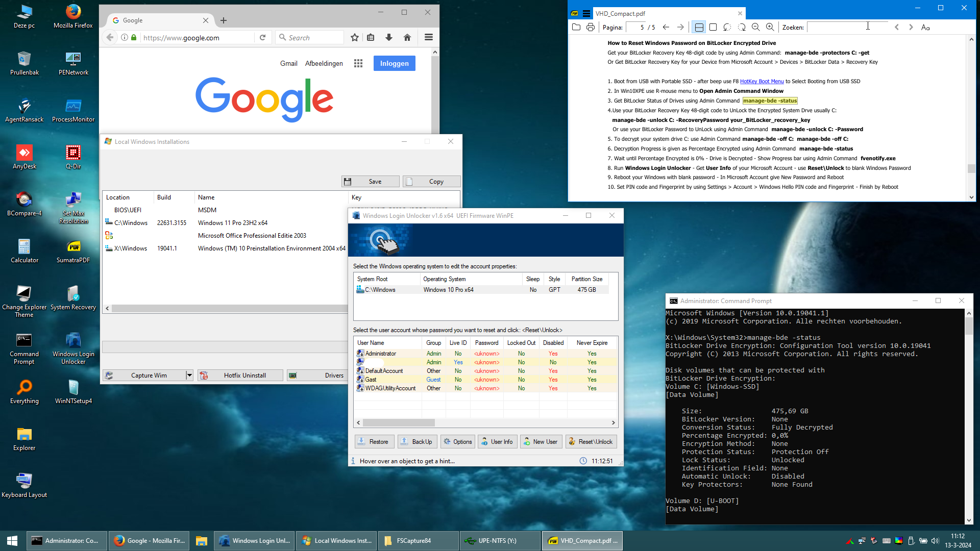Open SumatraPDF hamburger menu
Image resolution: width=980 pixels, height=551 pixels.
(586, 14)
